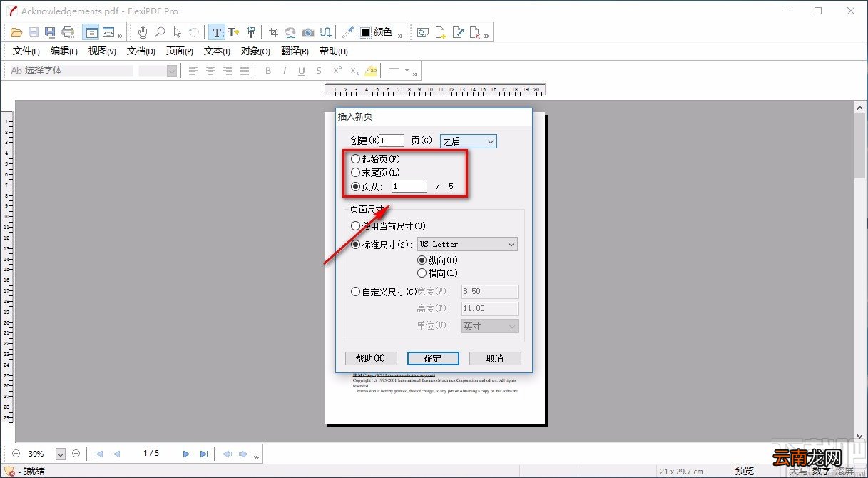Image resolution: width=868 pixels, height=478 pixels.
Task: Expand formatting toolbar overflow chevron
Action: [414, 73]
